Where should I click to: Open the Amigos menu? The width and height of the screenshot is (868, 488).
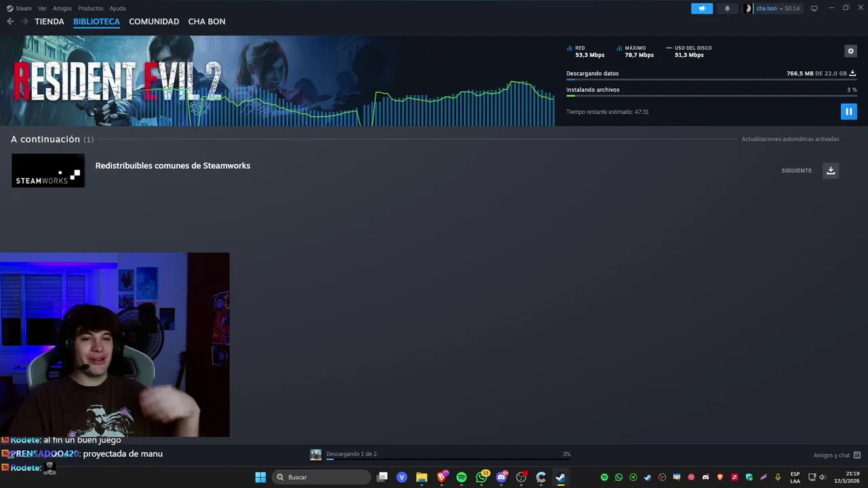(62, 8)
